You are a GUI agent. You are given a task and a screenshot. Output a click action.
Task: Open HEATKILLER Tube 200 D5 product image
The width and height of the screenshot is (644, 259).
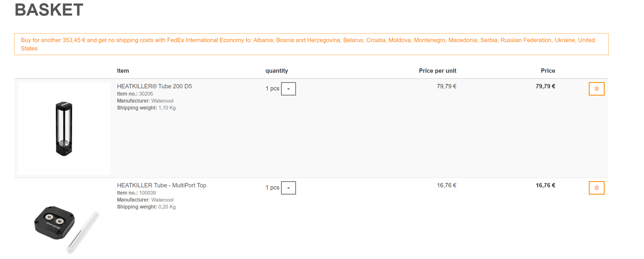(64, 128)
